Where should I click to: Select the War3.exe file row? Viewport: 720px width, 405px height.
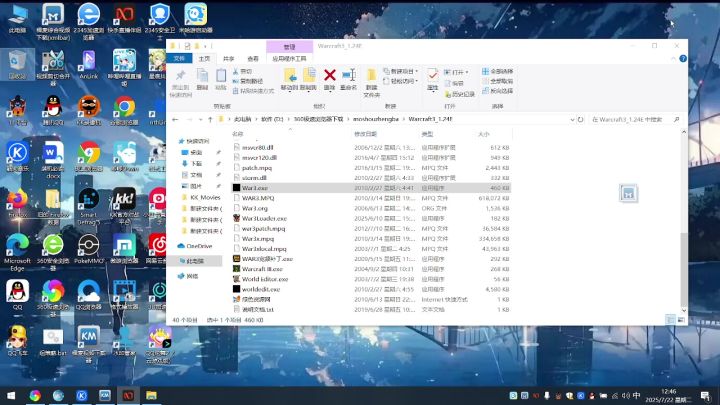[x=371, y=188]
